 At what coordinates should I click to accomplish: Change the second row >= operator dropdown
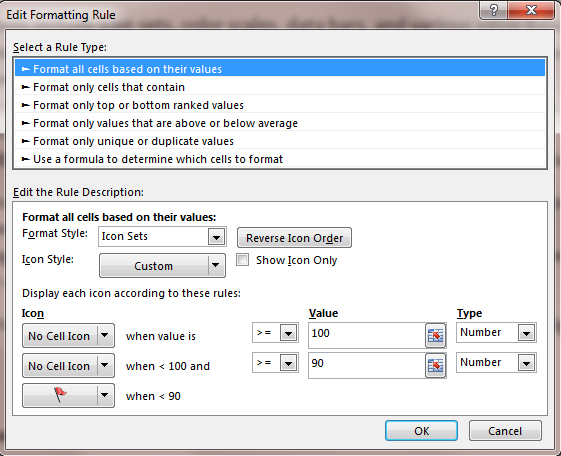(x=275, y=363)
